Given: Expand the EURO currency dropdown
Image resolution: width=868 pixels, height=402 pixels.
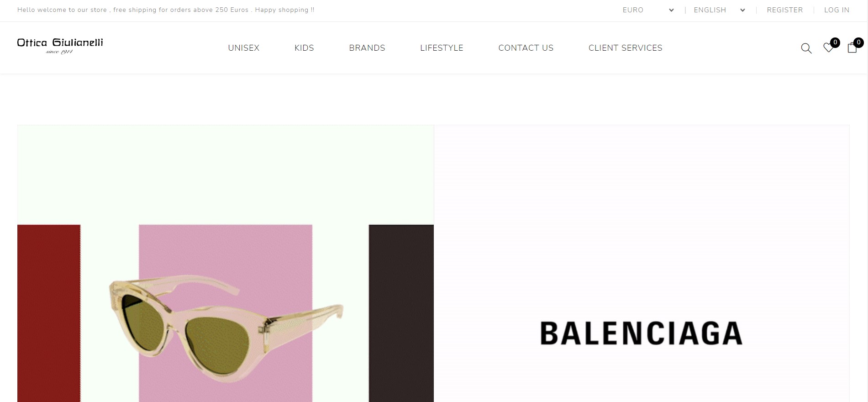Looking at the screenshot, I should click(648, 10).
